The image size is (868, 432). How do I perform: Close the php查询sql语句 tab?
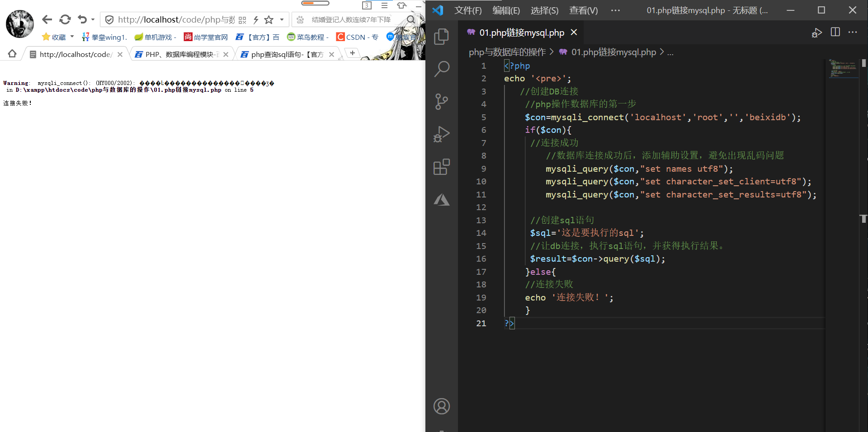pos(331,54)
